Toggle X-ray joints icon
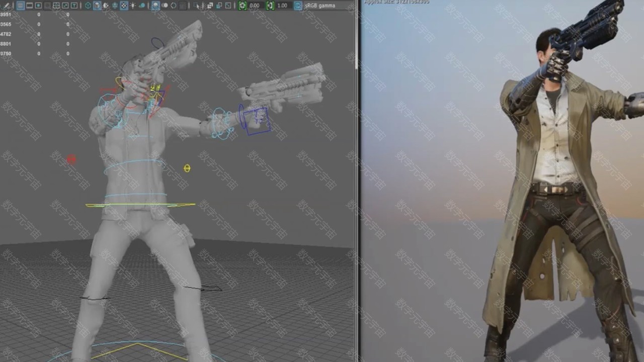 point(228,6)
